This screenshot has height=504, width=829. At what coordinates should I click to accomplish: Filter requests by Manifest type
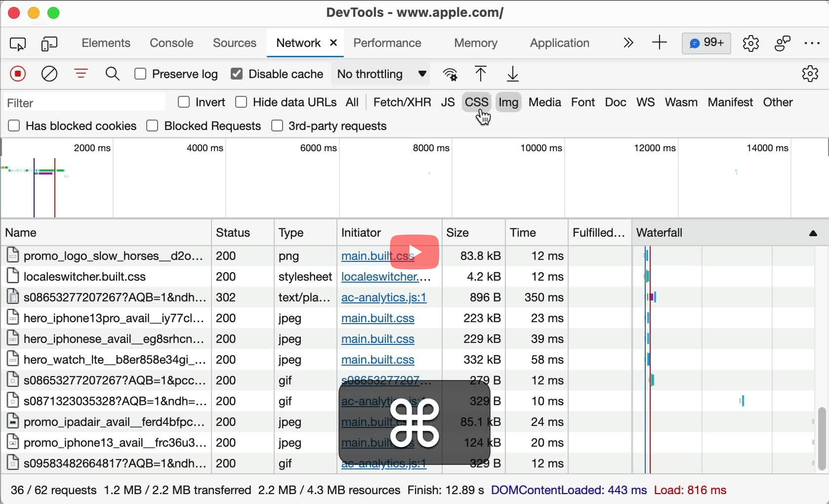pyautogui.click(x=730, y=102)
